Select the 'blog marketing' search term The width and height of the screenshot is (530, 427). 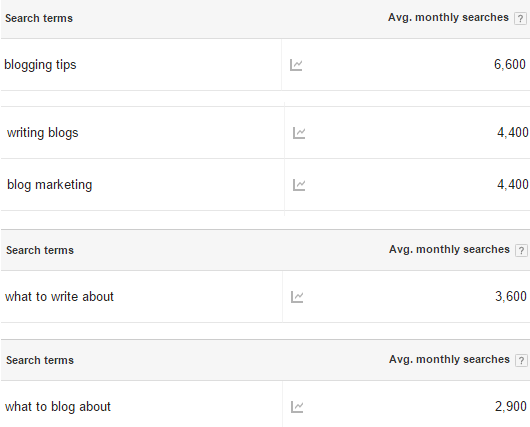pos(49,185)
